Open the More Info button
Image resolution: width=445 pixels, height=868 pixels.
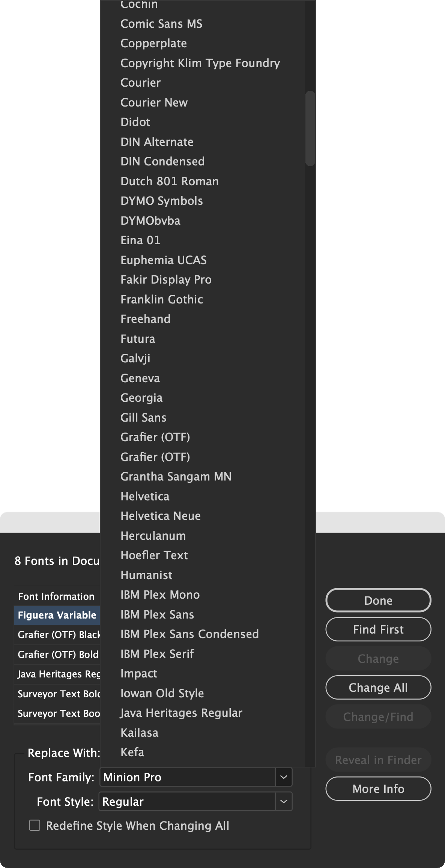pyautogui.click(x=378, y=788)
